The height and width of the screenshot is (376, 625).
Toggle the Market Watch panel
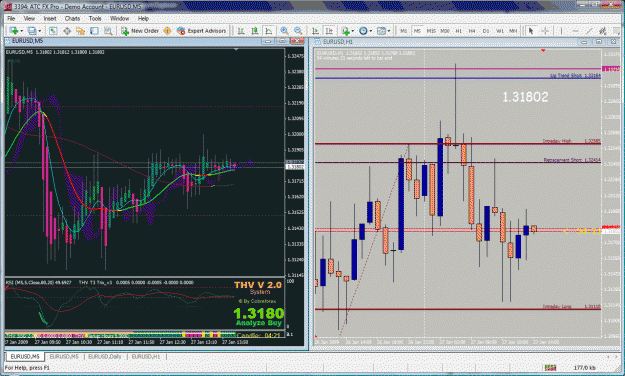pyautogui.click(x=53, y=31)
